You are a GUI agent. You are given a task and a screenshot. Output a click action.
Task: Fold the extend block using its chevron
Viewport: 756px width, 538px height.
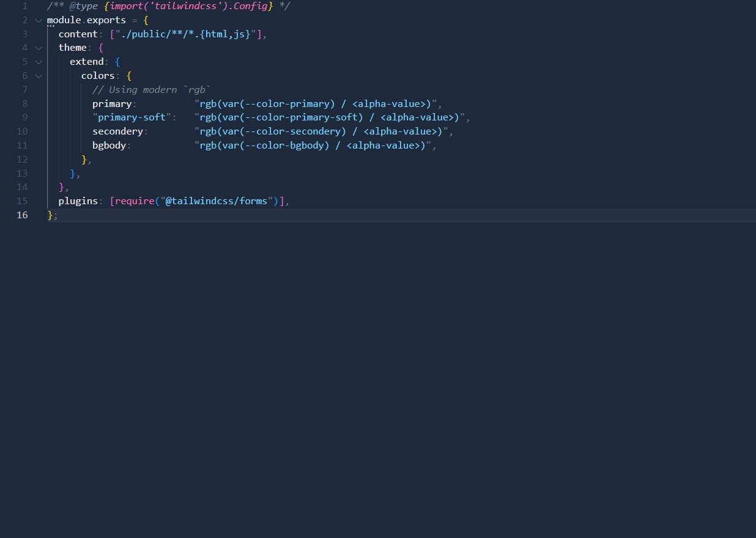point(39,62)
